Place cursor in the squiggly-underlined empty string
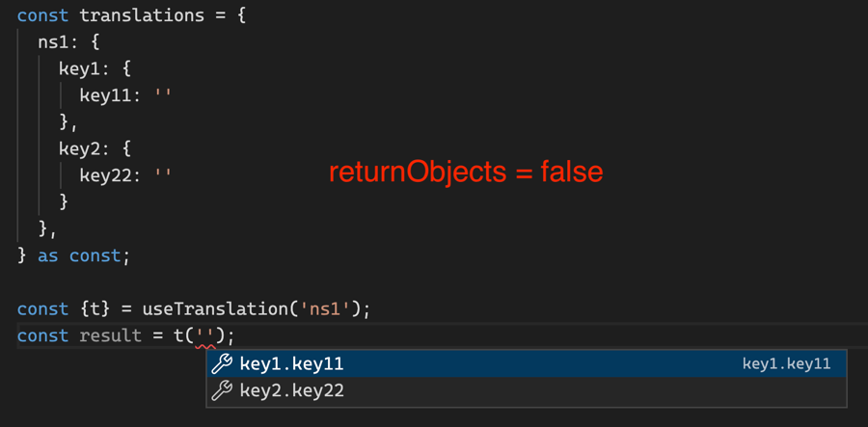The image size is (868, 427). coord(204,336)
